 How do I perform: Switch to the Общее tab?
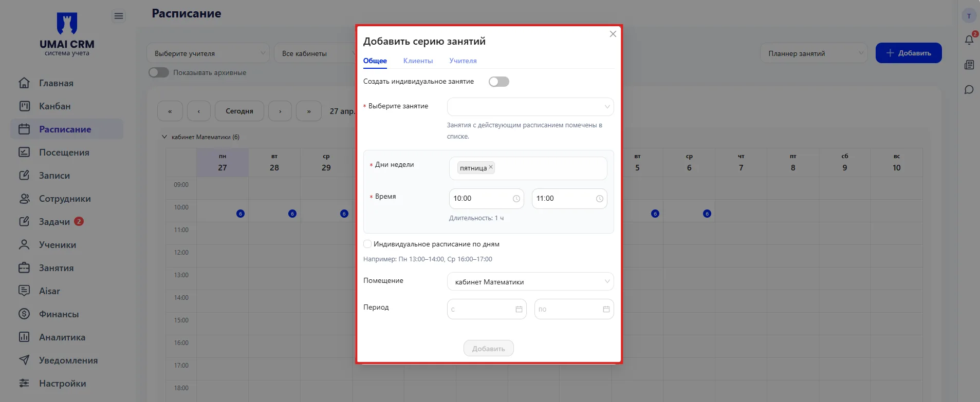(x=375, y=61)
